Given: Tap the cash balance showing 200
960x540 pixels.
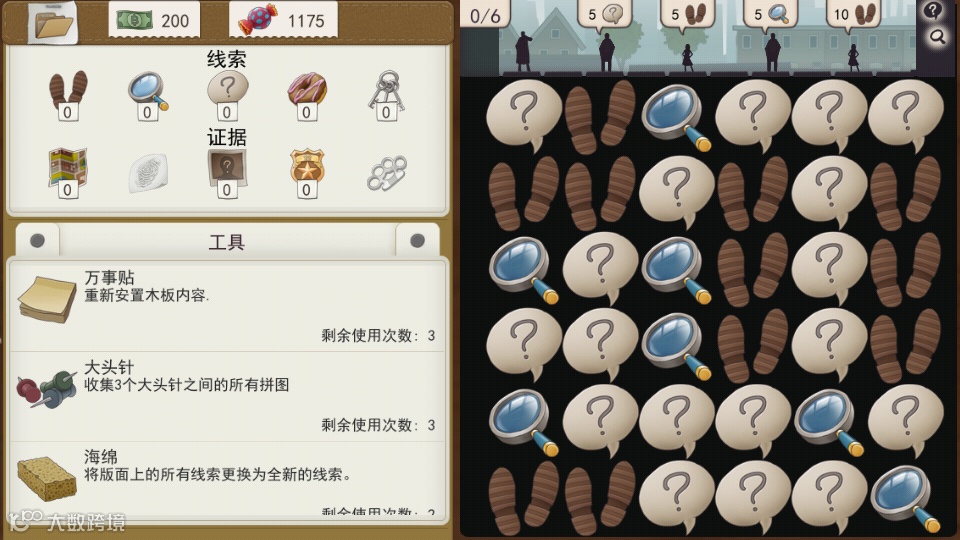Looking at the screenshot, I should 153,20.
